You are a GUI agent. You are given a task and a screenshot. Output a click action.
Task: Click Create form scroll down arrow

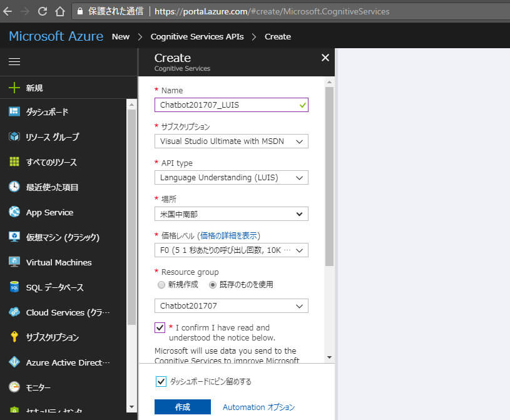pos(330,357)
